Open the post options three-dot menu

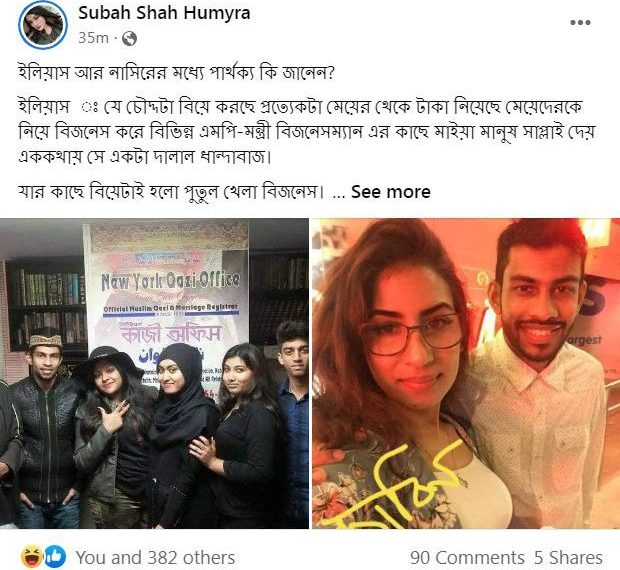click(x=580, y=23)
